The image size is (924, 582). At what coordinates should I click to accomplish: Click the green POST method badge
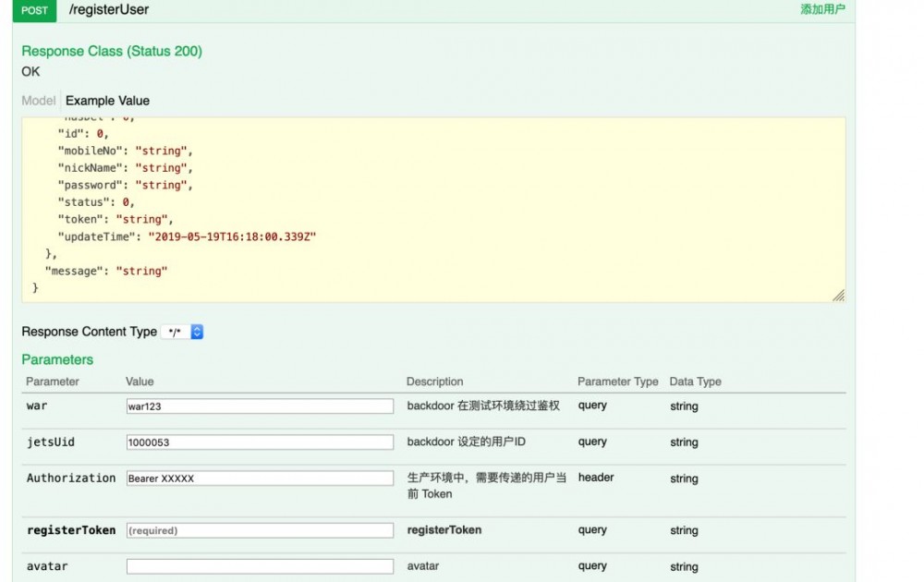[x=34, y=10]
